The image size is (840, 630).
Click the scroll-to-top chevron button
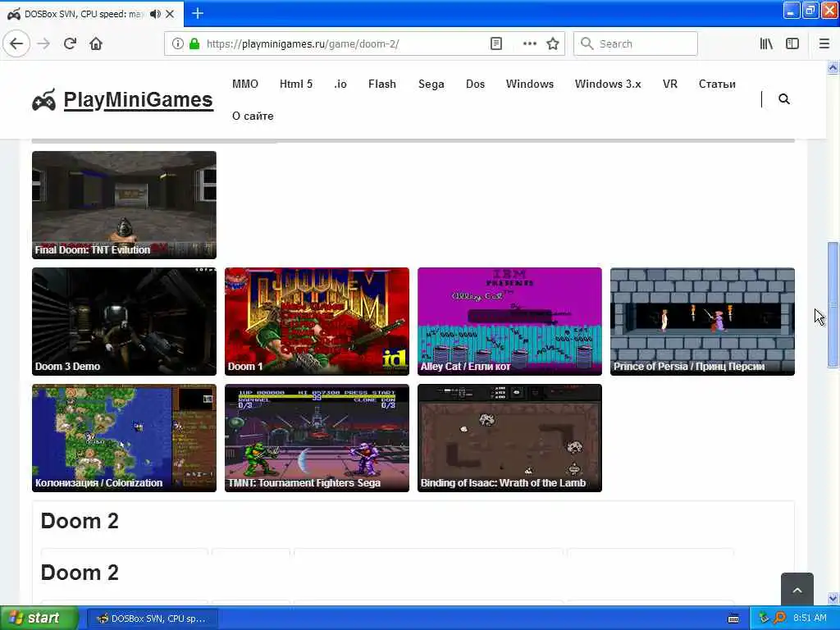(797, 590)
